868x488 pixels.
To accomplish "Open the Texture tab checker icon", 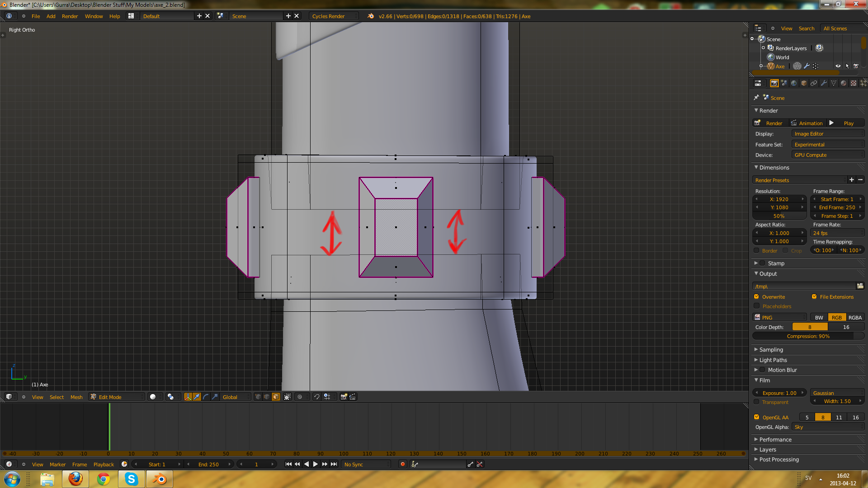I will coord(854,83).
